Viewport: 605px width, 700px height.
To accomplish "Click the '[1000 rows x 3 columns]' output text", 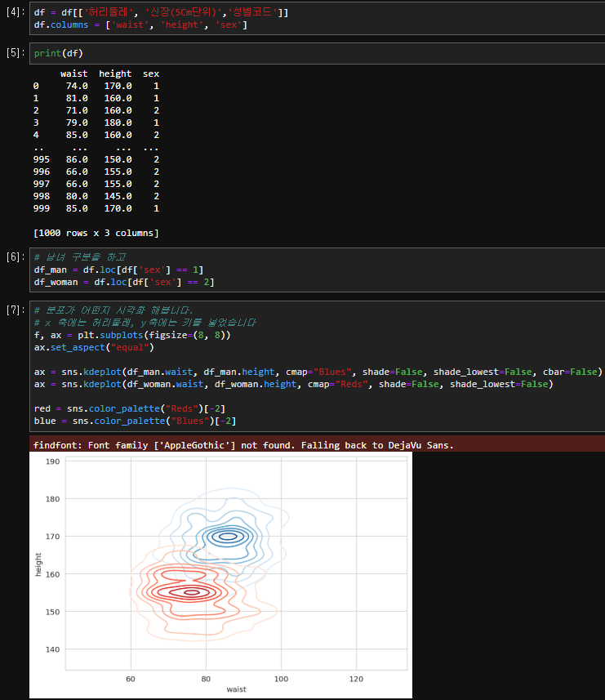I will pyautogui.click(x=96, y=233).
